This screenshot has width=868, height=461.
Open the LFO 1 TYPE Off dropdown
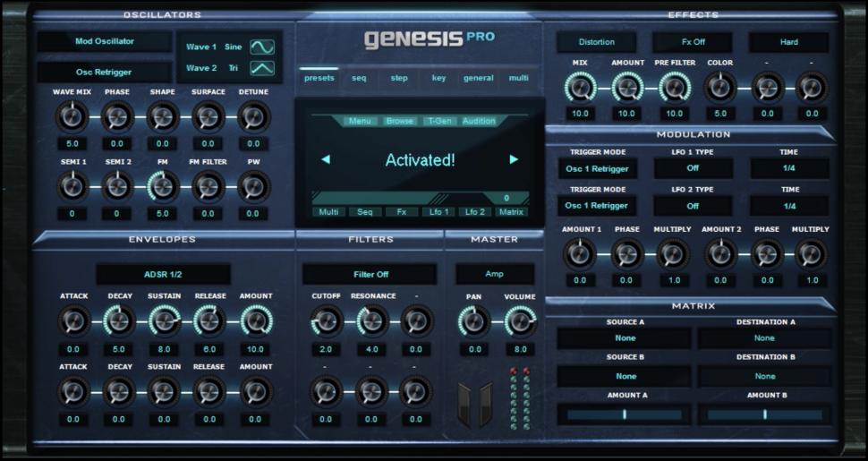coord(694,168)
